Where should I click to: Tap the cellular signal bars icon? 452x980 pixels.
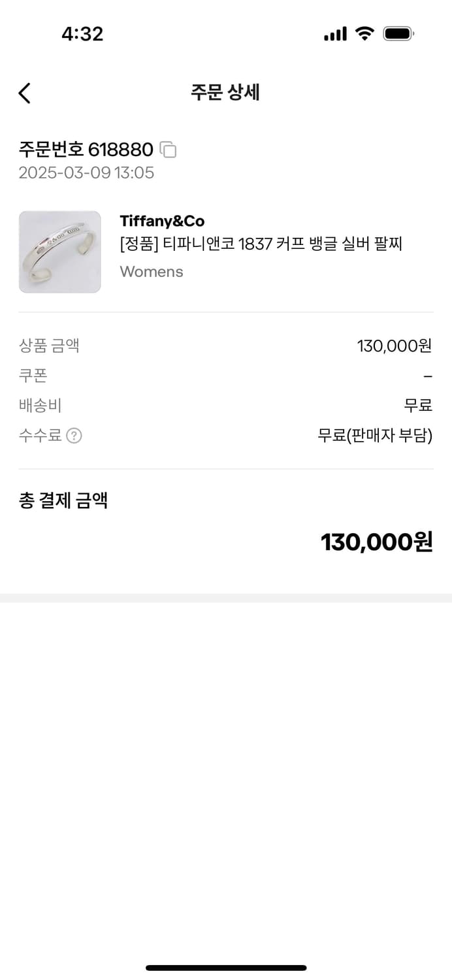coord(335,34)
